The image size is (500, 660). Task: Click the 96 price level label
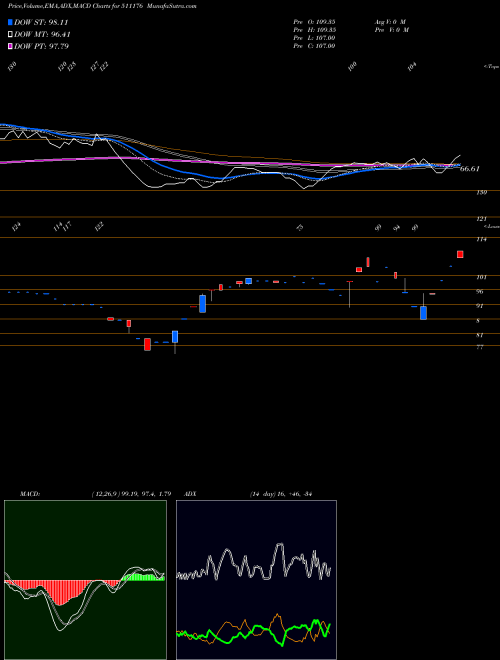pyautogui.click(x=480, y=291)
